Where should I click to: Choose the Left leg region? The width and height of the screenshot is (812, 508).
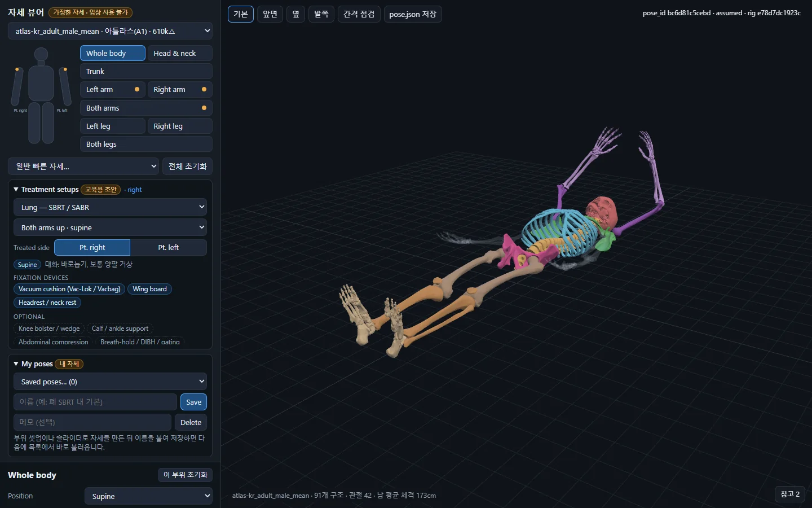point(113,126)
